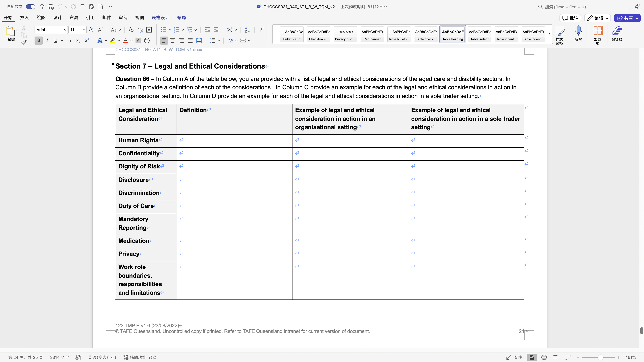Click the Sort A-Z icon
644x362 pixels.
[x=247, y=30]
